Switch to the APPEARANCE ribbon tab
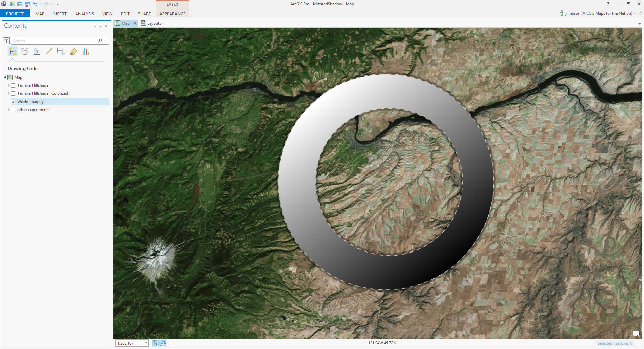The image size is (644, 349). tap(172, 14)
